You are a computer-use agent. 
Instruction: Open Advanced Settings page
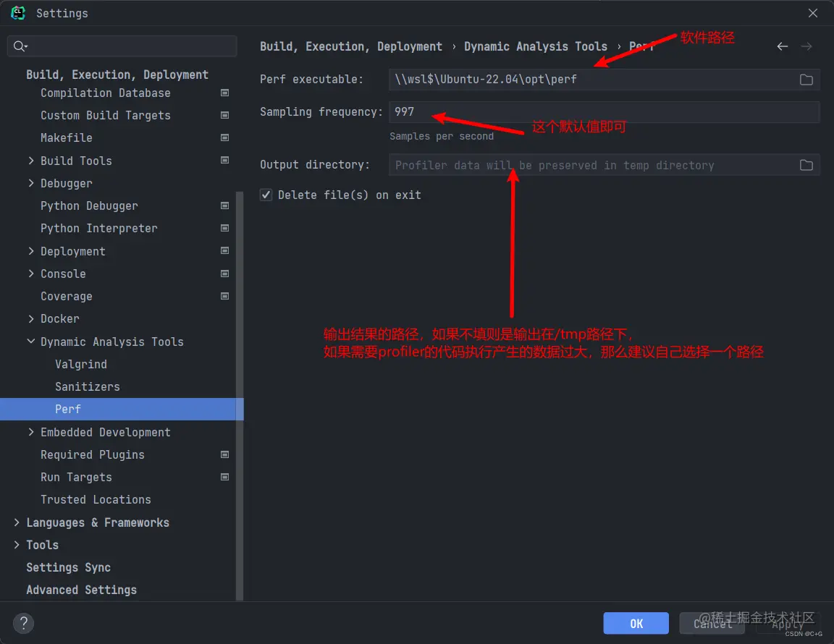[81, 590]
